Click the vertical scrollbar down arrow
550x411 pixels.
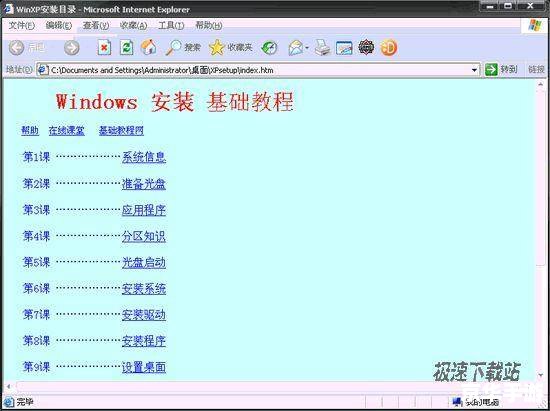point(540,375)
